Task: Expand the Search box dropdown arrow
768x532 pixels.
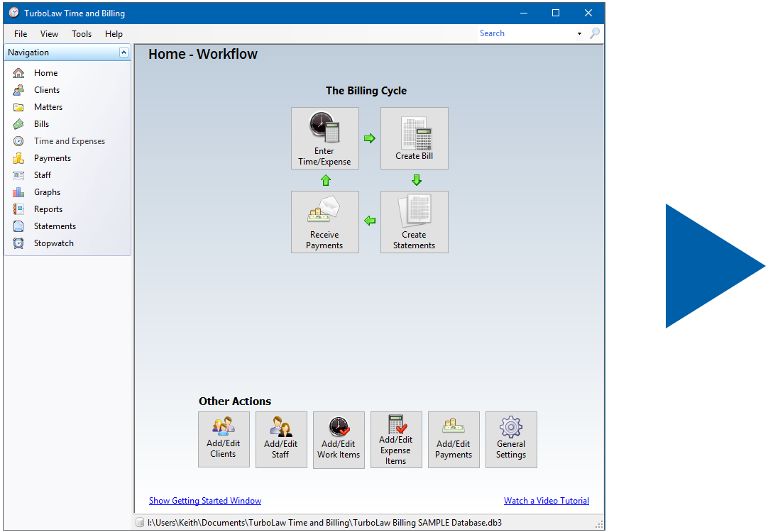Action: click(x=579, y=33)
